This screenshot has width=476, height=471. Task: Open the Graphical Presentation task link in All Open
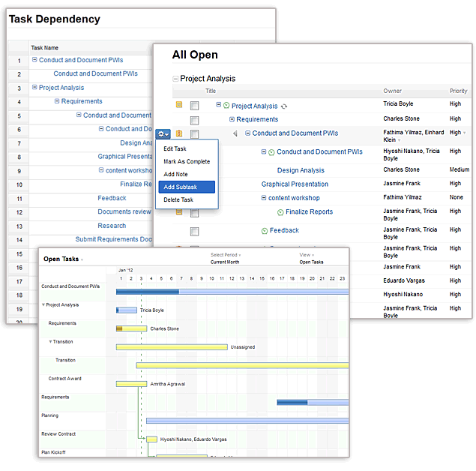[x=295, y=184]
